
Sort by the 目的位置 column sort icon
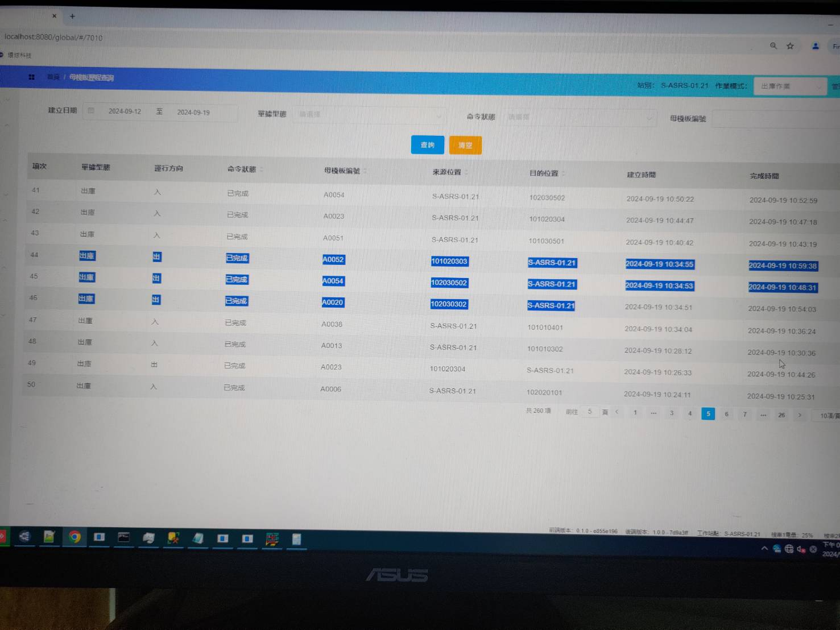click(564, 173)
